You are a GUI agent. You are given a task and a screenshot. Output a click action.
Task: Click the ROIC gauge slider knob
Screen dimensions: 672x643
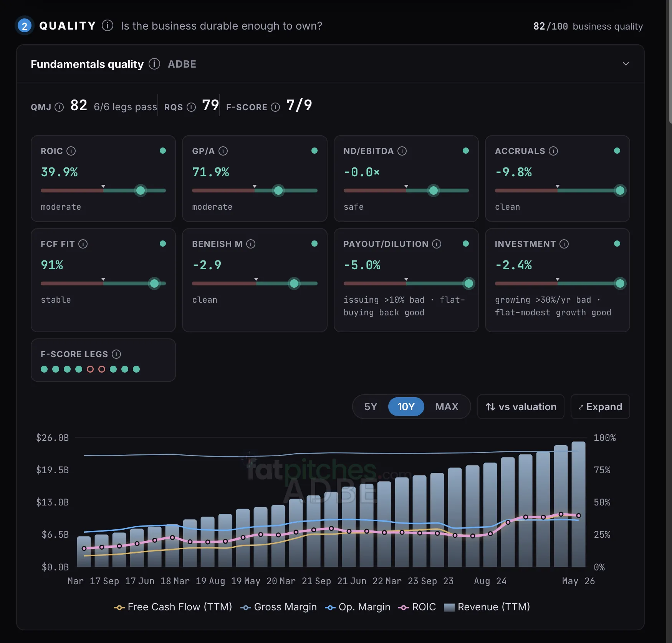[141, 191]
